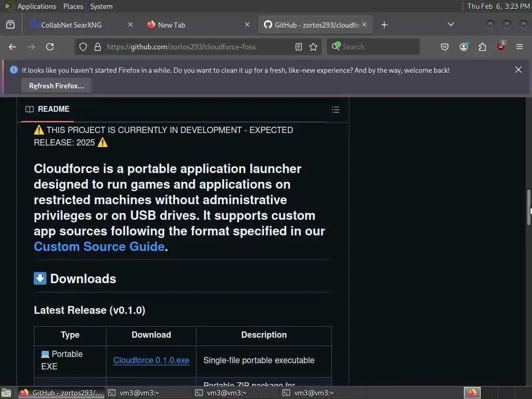
Task: Click the Type column header
Action: (70, 335)
